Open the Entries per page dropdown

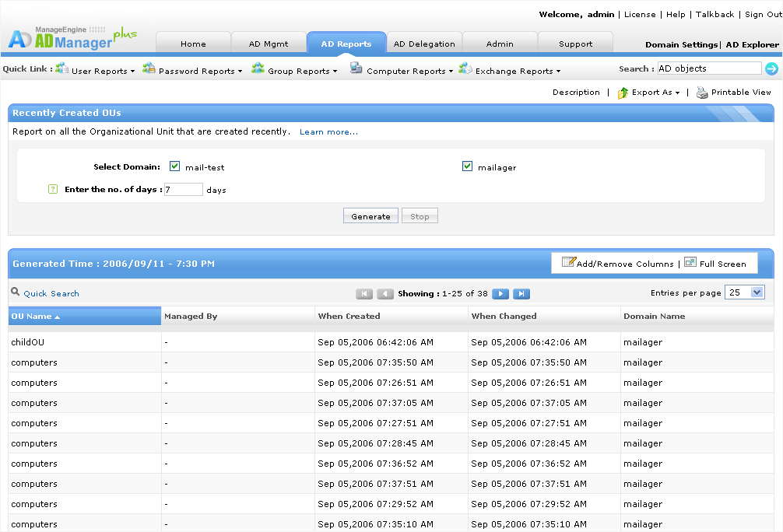(745, 292)
